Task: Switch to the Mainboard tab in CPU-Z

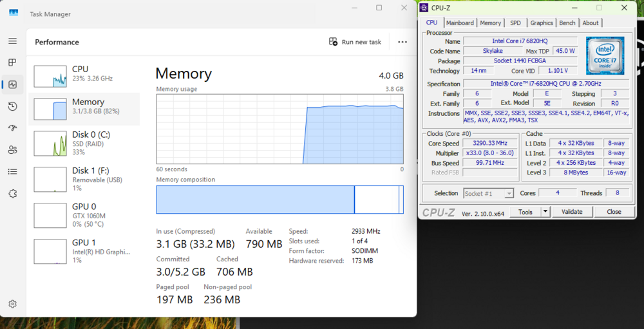Action: [460, 23]
